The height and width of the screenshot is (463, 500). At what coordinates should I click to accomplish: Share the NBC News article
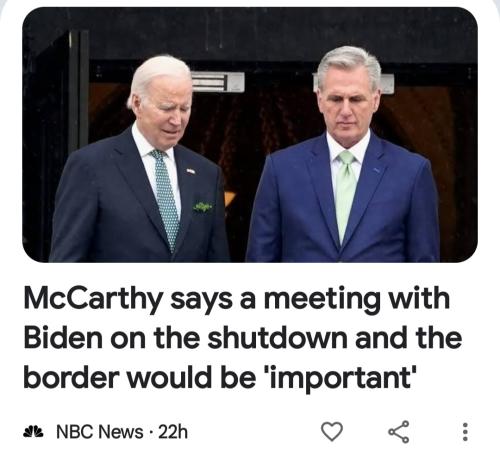tap(399, 432)
